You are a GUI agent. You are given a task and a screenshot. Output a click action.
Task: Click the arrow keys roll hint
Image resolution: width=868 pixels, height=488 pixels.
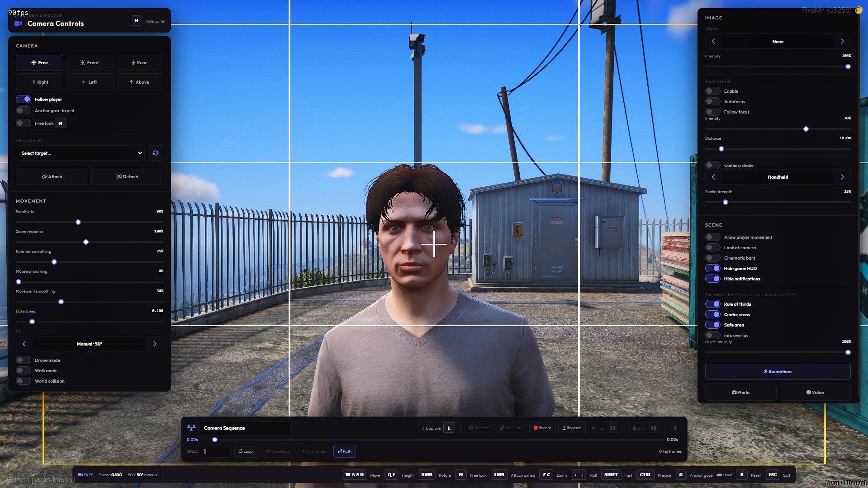pos(579,475)
